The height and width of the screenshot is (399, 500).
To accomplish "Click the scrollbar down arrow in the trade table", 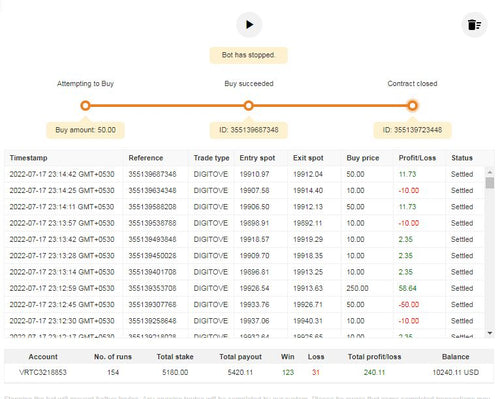I will click(x=490, y=333).
